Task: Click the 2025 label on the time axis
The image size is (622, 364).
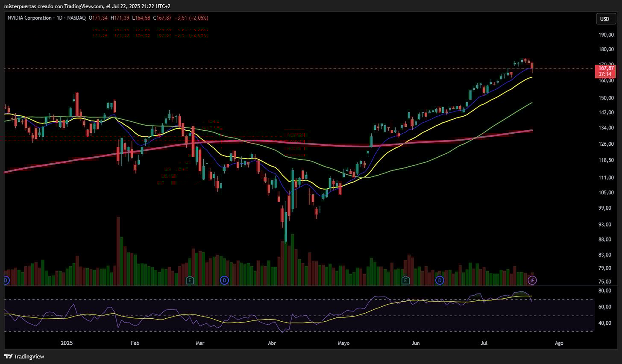Action: point(67,343)
